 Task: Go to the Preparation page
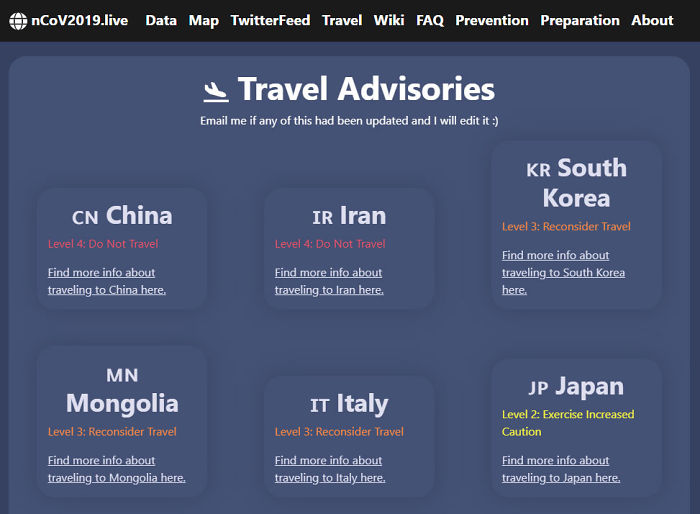580,20
